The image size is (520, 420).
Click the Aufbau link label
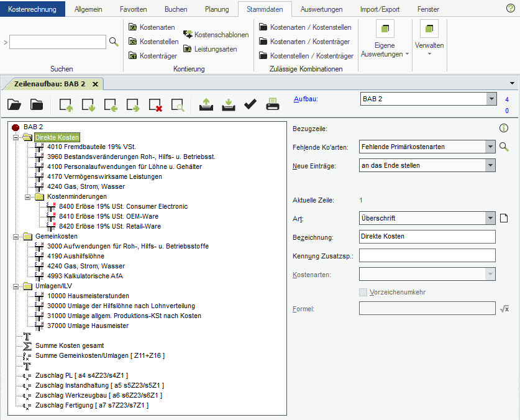(x=306, y=99)
